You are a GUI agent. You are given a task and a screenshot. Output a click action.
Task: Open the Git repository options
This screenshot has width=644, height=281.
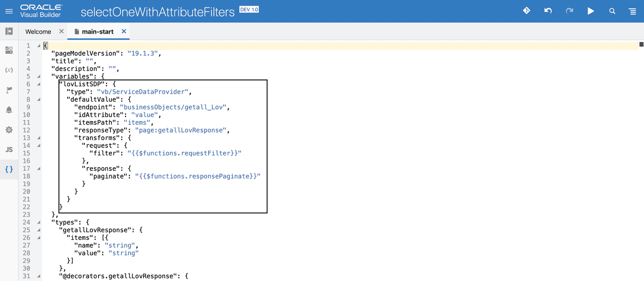click(526, 11)
